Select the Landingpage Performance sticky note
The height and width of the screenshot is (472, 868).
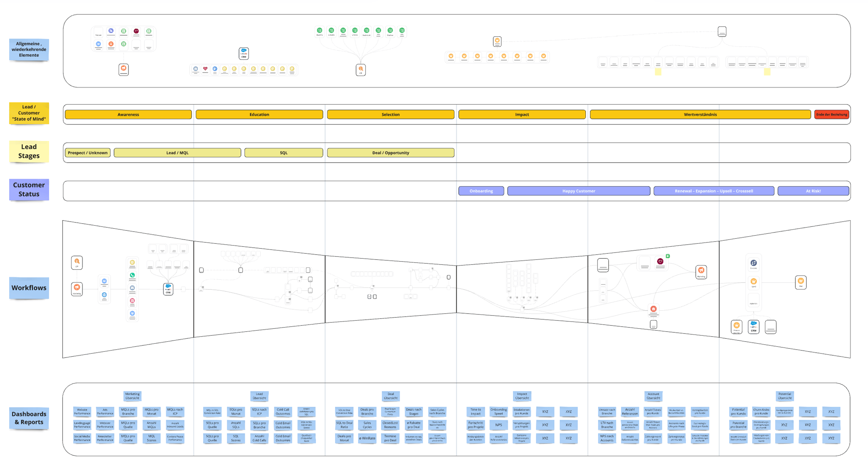tap(82, 425)
